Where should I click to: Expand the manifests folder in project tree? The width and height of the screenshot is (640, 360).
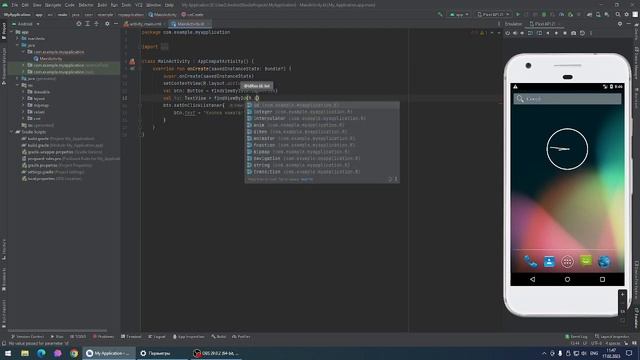pos(18,38)
